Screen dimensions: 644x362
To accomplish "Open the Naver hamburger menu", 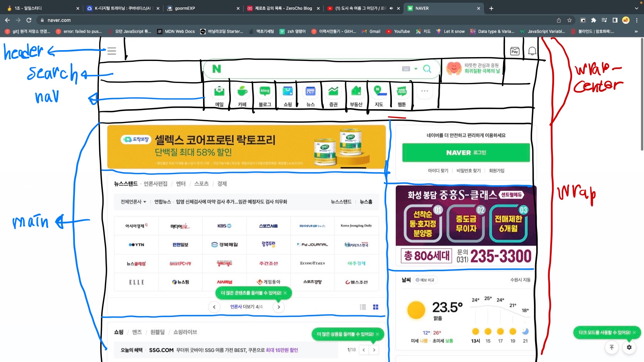I will click(112, 51).
